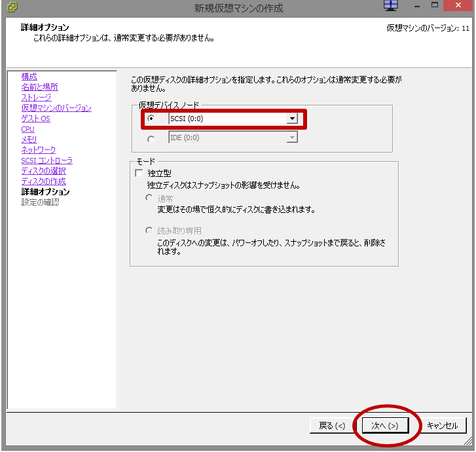Image resolution: width=476 pixels, height=452 pixels.
Task: Select the 通常 mode radio button
Action: pos(149,198)
